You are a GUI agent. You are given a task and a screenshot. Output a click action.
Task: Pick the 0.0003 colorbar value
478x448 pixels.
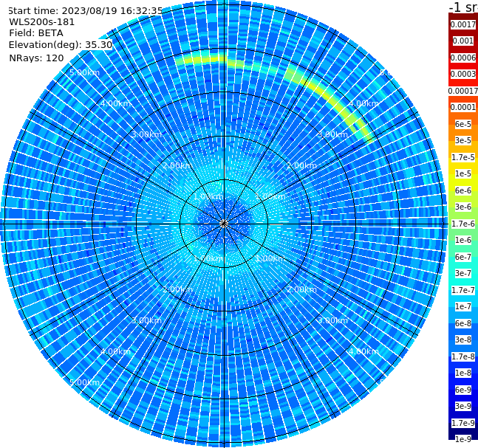pos(463,74)
